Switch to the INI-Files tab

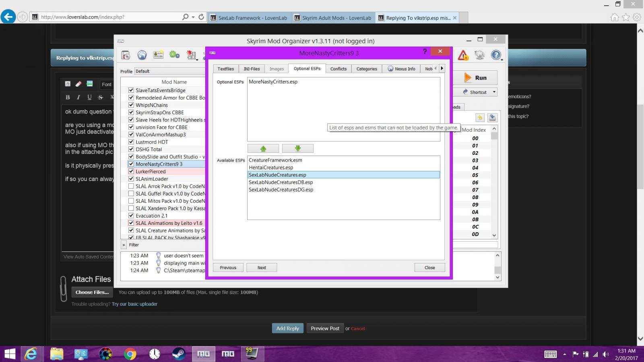click(x=252, y=69)
